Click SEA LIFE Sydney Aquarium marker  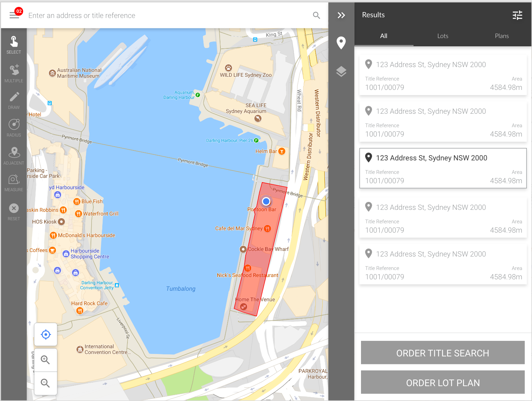tap(258, 119)
